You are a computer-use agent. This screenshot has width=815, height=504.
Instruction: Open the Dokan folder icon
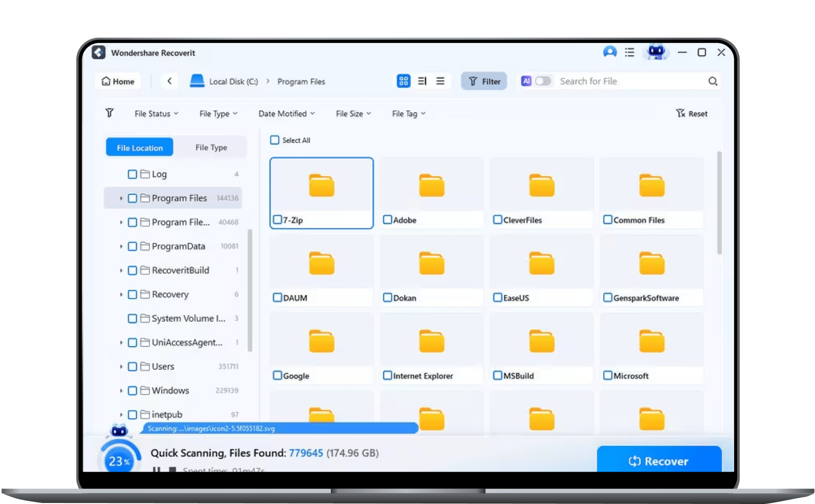tap(432, 264)
